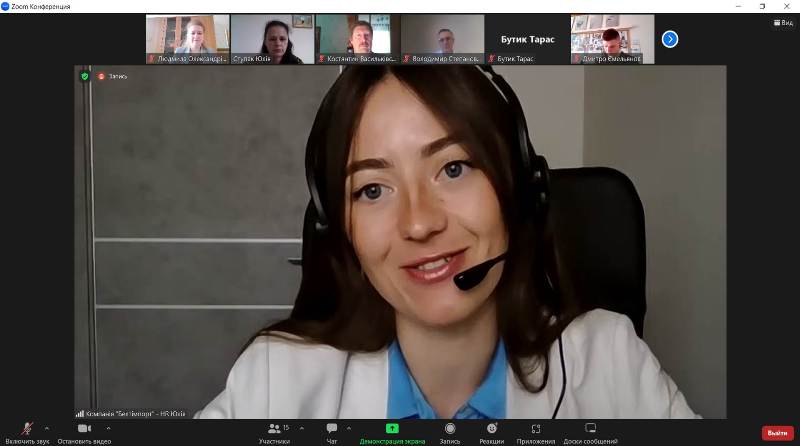Select Костянтин Васильович video thumbnail
The width and height of the screenshot is (800, 446).
coord(357,39)
